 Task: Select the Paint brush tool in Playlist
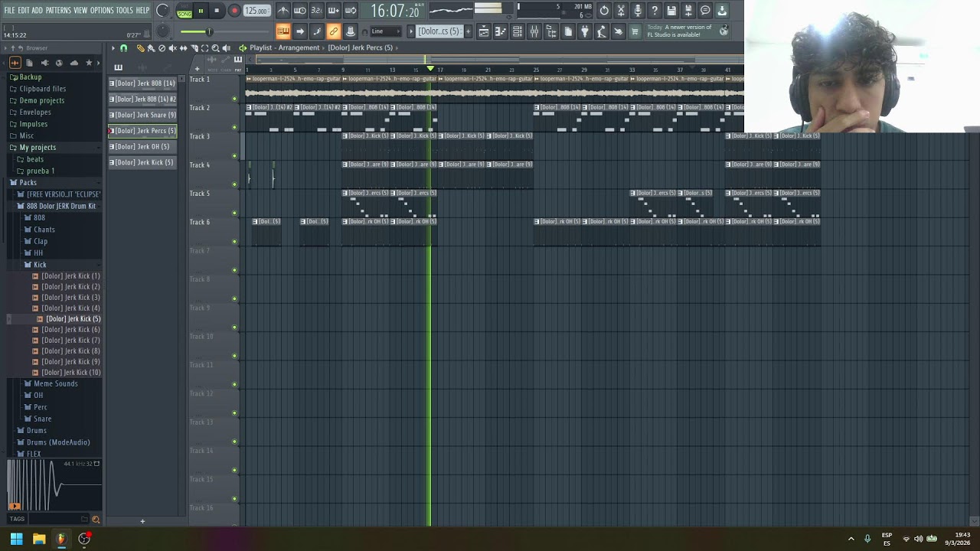coord(151,48)
